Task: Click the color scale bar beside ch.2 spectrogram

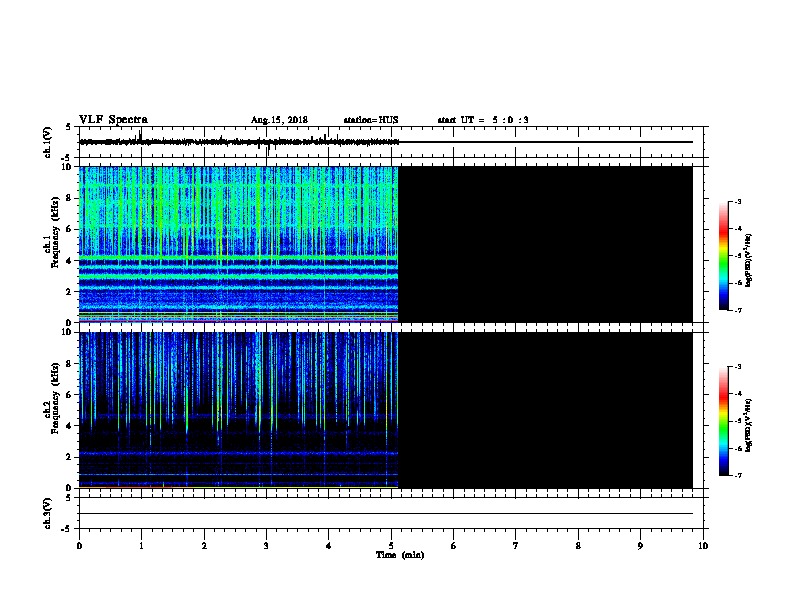Action: tap(724, 421)
